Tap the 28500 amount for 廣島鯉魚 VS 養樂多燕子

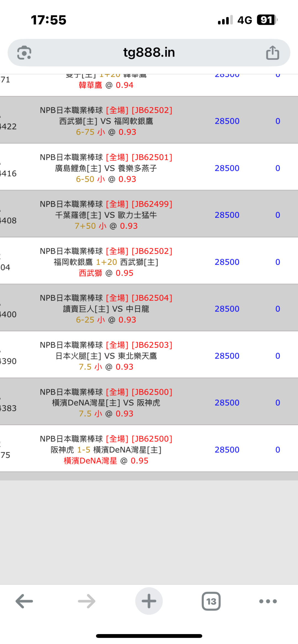pyautogui.click(x=227, y=168)
